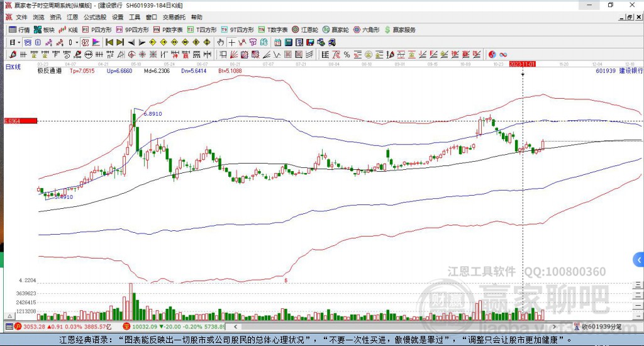Screen dimensions: 644x346
Task: Click the black left arrow icon
Action: [131, 42]
